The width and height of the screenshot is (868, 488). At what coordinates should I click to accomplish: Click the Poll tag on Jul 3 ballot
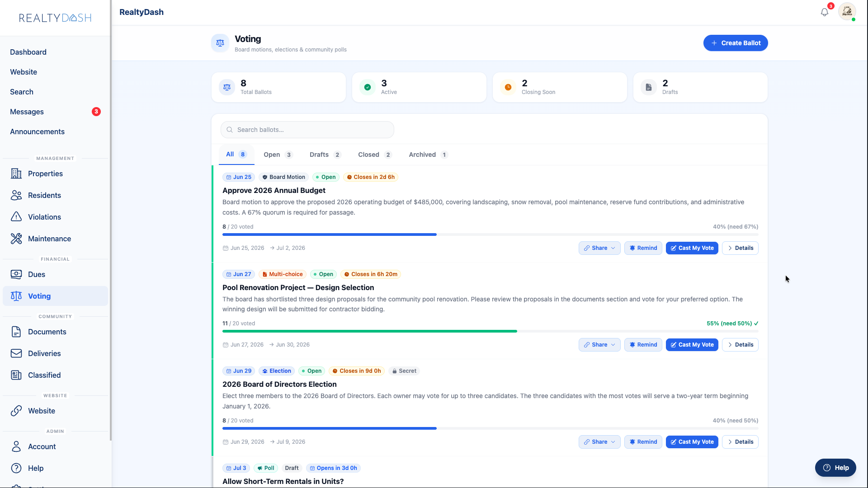tap(266, 468)
